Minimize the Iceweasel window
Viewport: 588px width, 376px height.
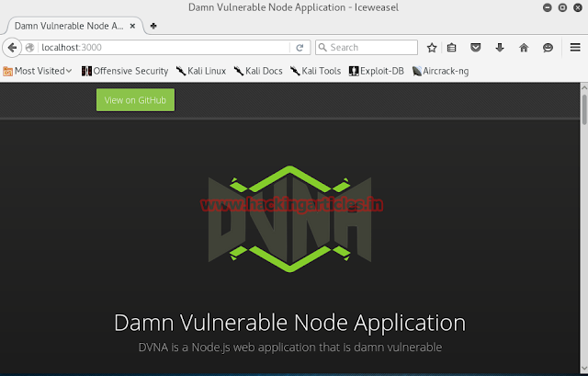click(x=548, y=7)
